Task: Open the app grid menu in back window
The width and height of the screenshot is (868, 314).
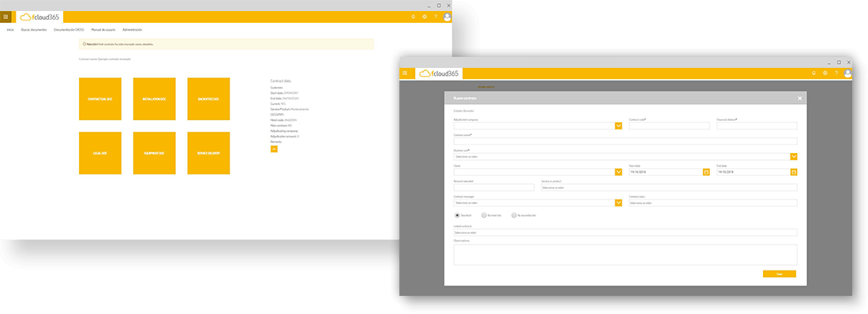Action: [x=6, y=17]
